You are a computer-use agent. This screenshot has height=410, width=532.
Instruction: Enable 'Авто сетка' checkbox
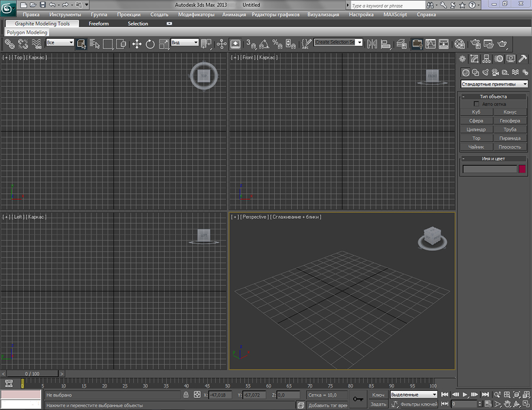(476, 104)
